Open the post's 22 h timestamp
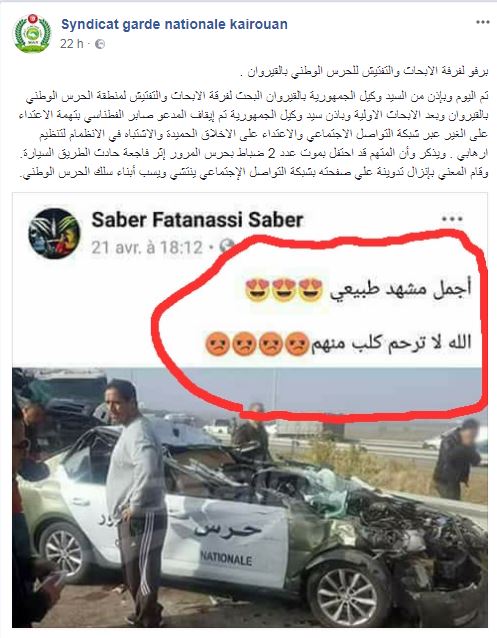Screen dimensions: 497x638 pos(72,44)
